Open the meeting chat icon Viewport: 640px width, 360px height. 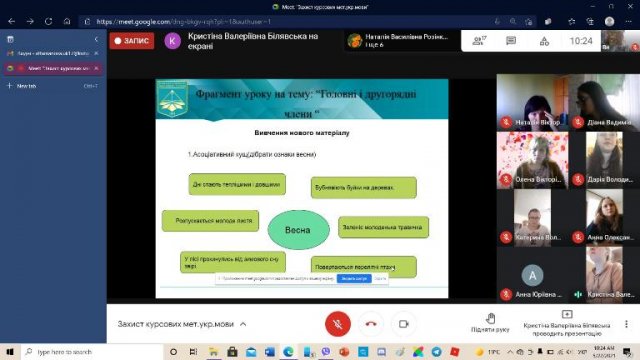pos(511,40)
